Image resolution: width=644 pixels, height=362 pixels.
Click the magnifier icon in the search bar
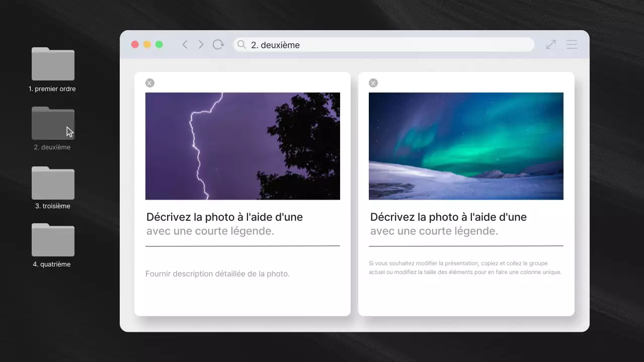pos(241,45)
